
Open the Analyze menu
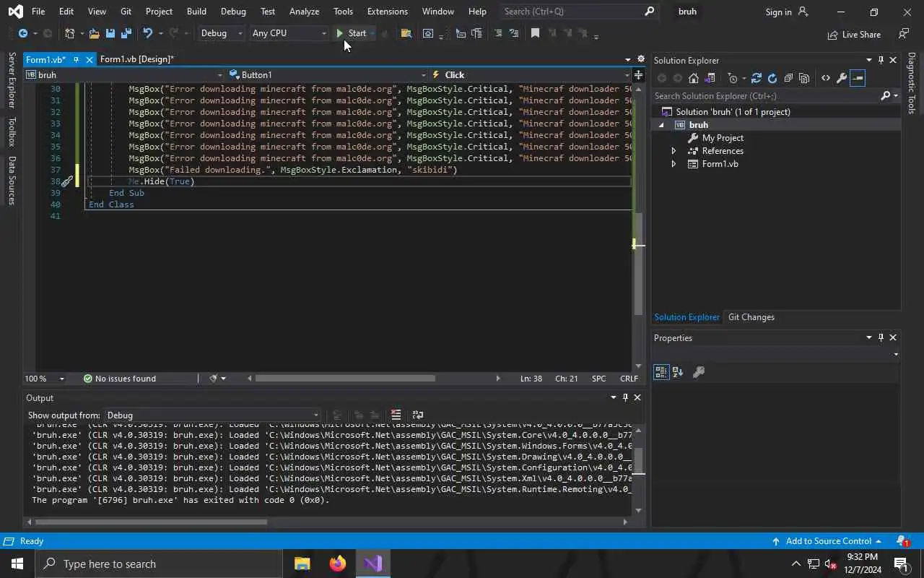(304, 12)
